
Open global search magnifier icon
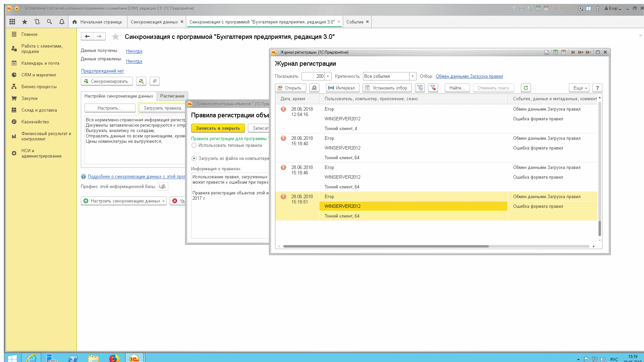pos(49,22)
